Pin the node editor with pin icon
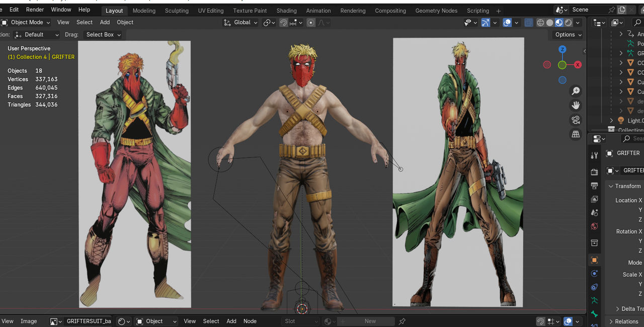This screenshot has height=327, width=644. 402,321
